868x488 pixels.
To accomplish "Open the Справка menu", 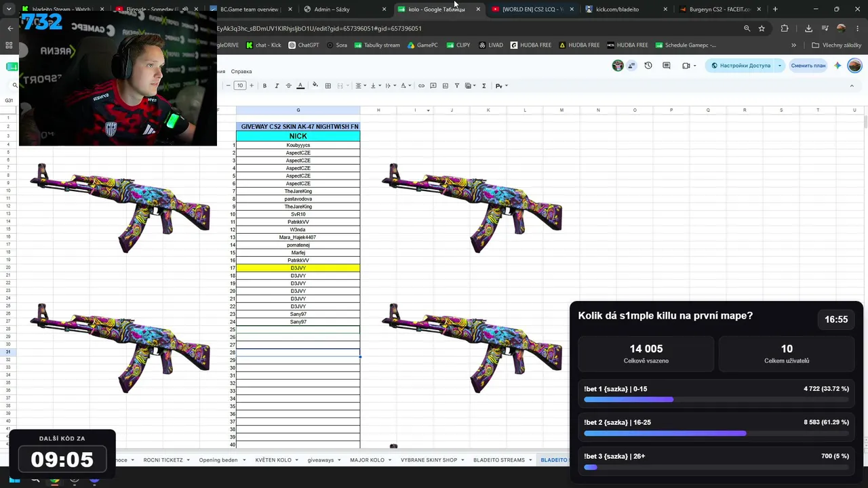I will coord(241,71).
